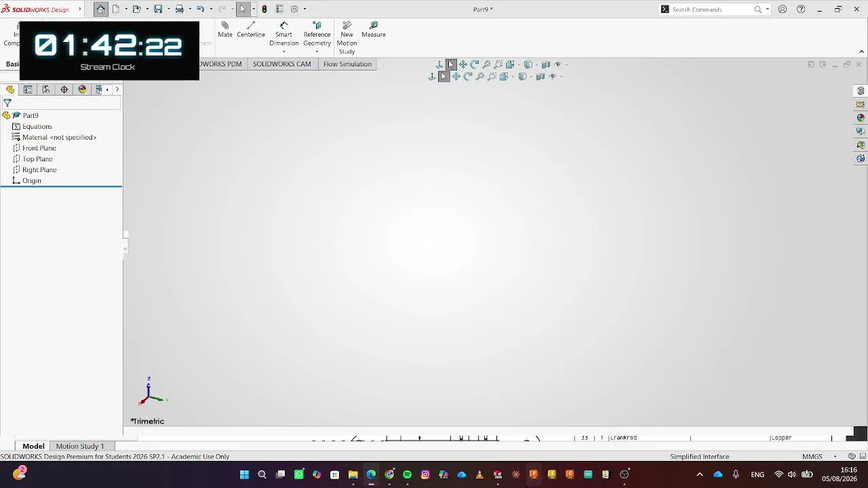The image size is (868, 488).
Task: Open the DimXpertManager crosshair tab
Action: (64, 89)
